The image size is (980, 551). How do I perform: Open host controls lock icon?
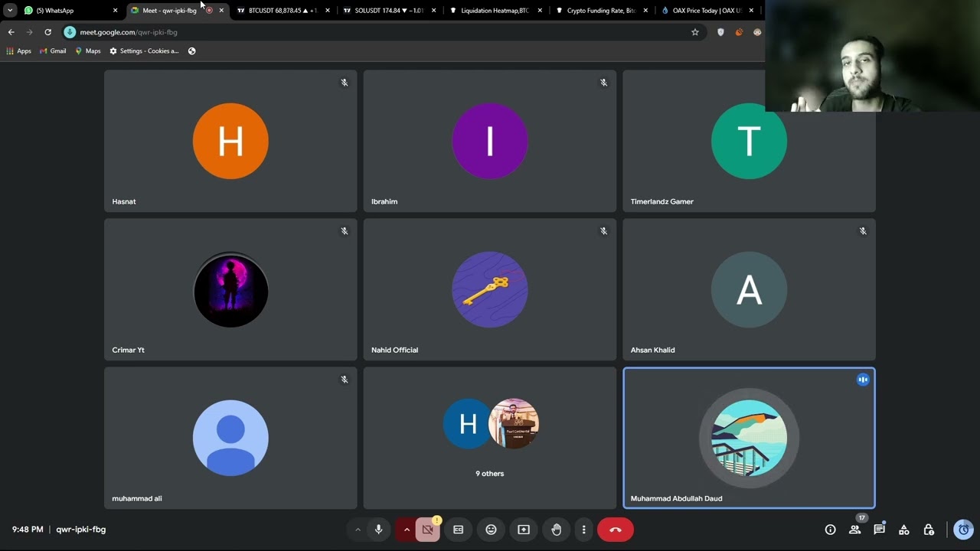(929, 530)
